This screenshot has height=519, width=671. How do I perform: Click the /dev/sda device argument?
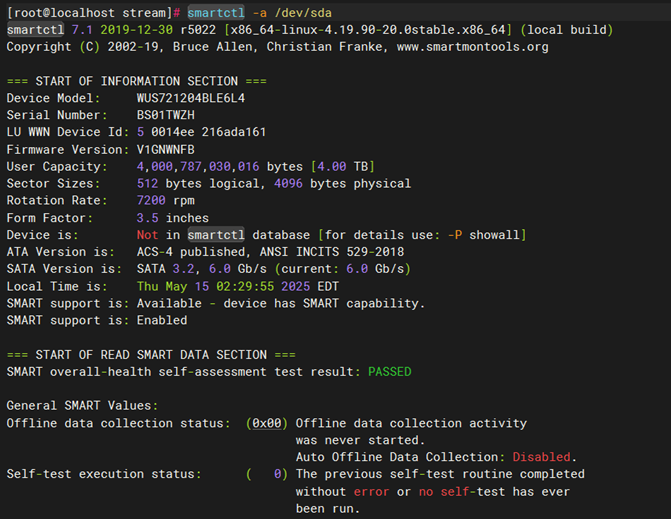click(303, 13)
